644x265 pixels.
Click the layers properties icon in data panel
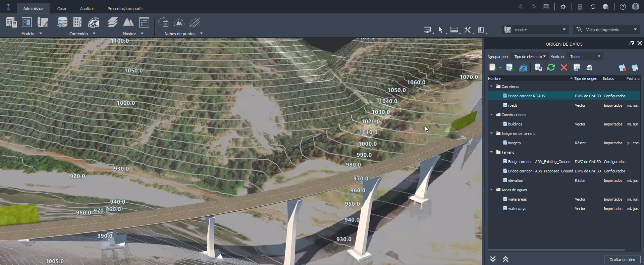[x=589, y=67]
